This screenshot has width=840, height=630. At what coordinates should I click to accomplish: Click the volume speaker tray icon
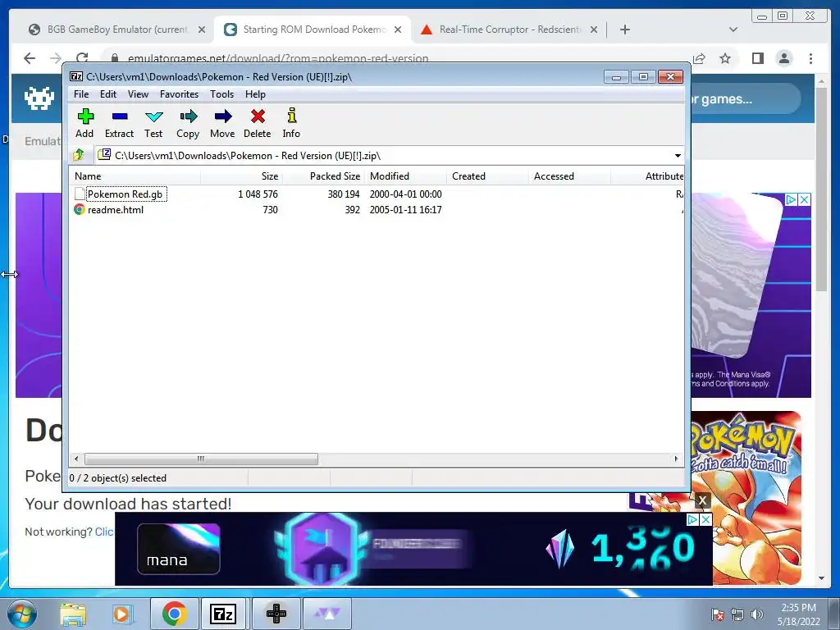757,614
